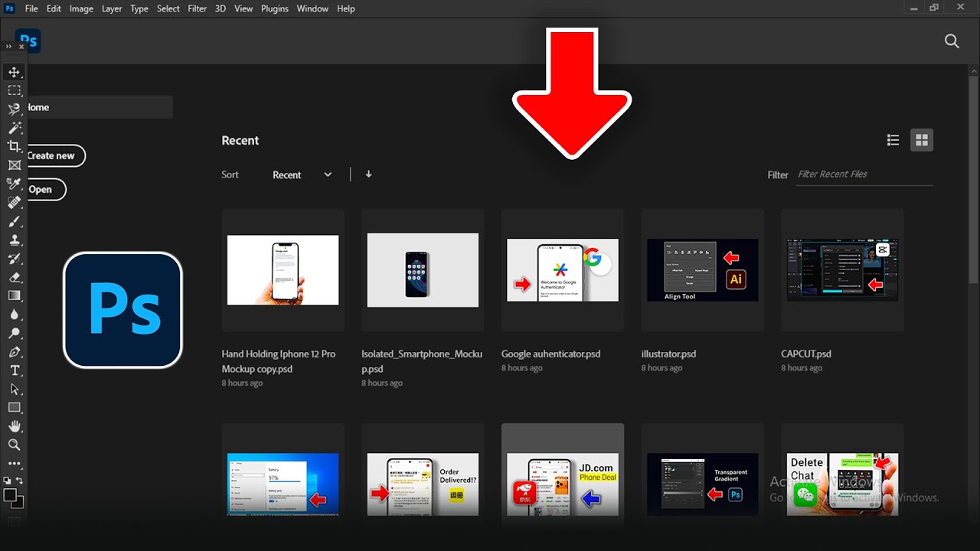This screenshot has height=551, width=980.
Task: Open the Battery settings thumbnail
Action: tap(283, 484)
